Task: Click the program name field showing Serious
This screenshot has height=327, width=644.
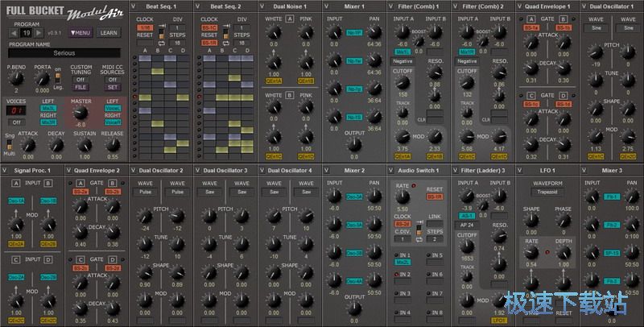Action: pyautogui.click(x=64, y=53)
